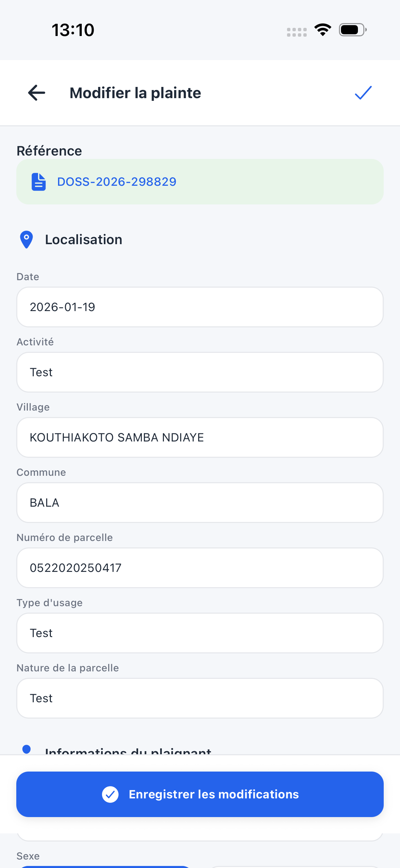Tap the Modifier la plainte title
The width and height of the screenshot is (400, 868).
point(135,93)
